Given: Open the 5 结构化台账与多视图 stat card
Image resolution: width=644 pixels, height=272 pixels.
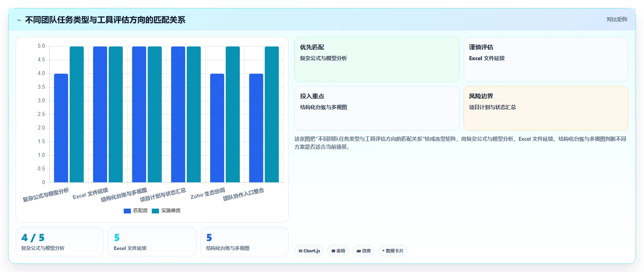Looking at the screenshot, I should 245,242.
